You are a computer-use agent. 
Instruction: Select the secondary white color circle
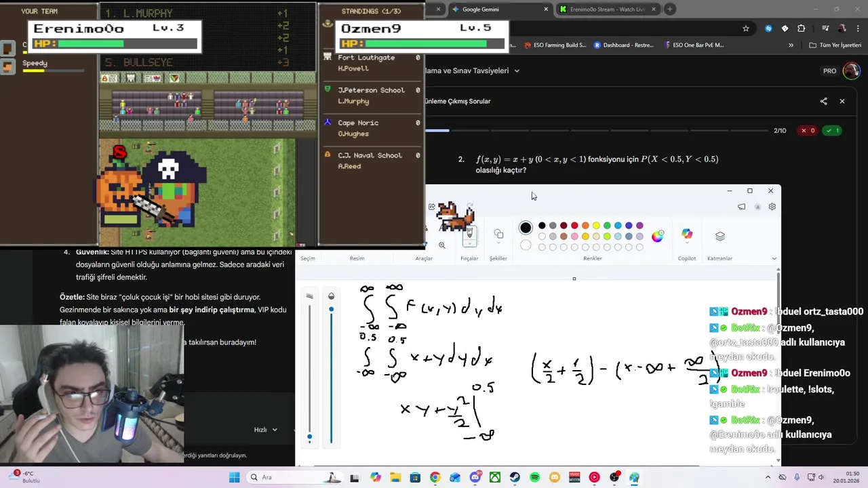(x=526, y=245)
